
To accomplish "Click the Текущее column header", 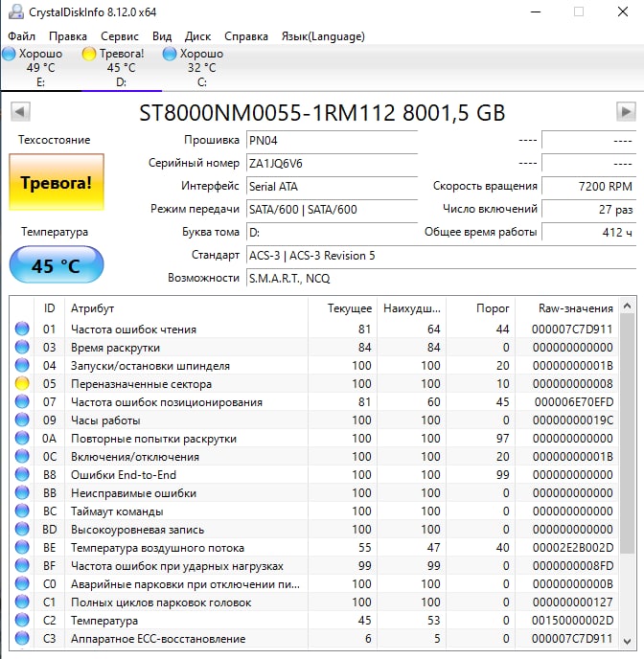I will coord(342,308).
